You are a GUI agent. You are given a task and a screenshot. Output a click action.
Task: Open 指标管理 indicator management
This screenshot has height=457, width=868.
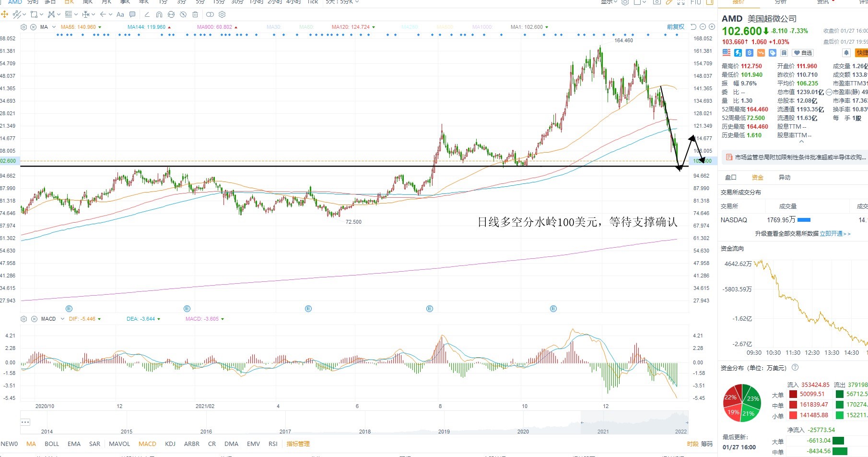[x=298, y=444]
